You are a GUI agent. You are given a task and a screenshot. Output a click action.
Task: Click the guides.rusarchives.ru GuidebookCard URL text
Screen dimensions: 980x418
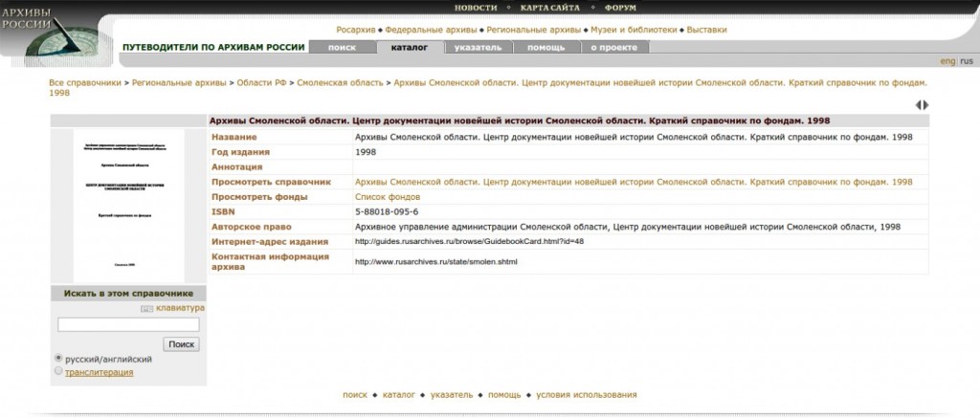click(469, 241)
